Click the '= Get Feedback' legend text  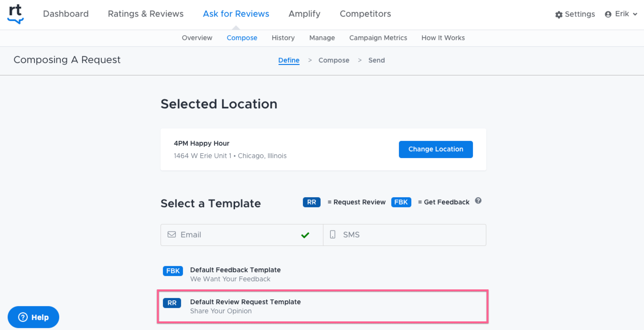(444, 202)
